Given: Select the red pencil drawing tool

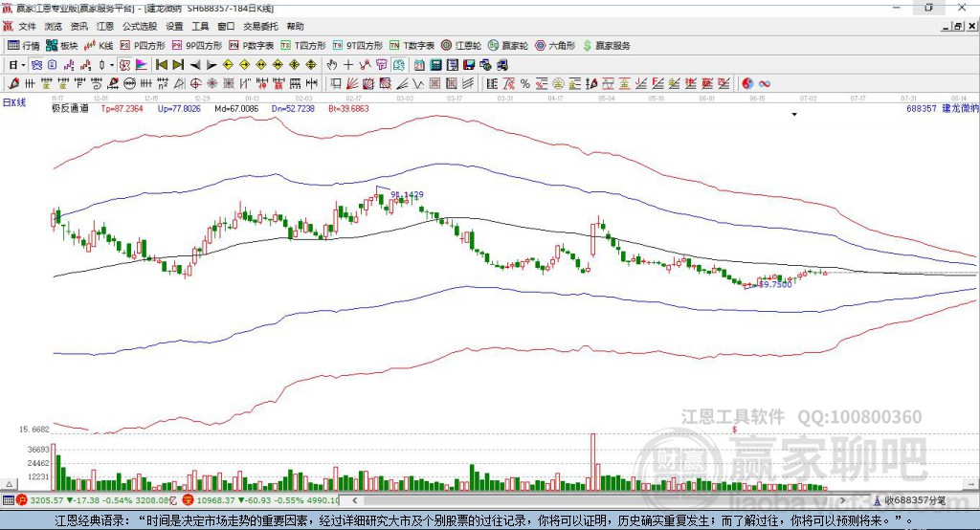Looking at the screenshot, I should [x=14, y=83].
